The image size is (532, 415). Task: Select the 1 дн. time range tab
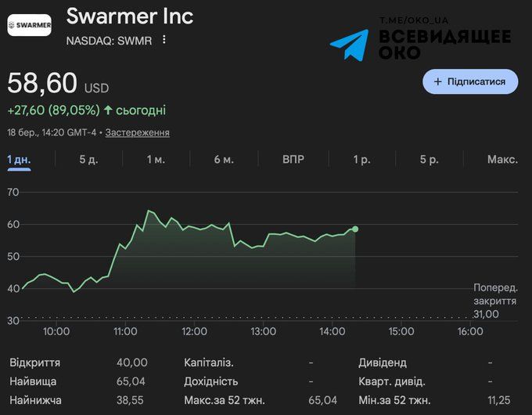19,159
